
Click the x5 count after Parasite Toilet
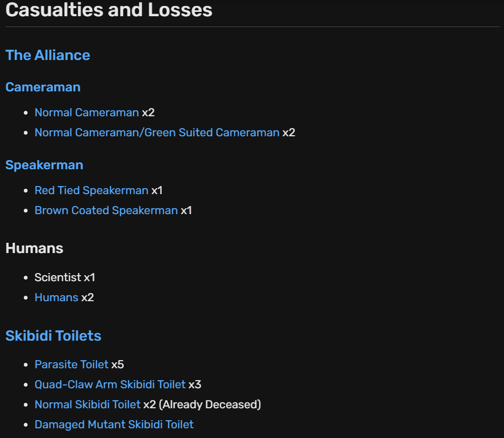point(118,364)
